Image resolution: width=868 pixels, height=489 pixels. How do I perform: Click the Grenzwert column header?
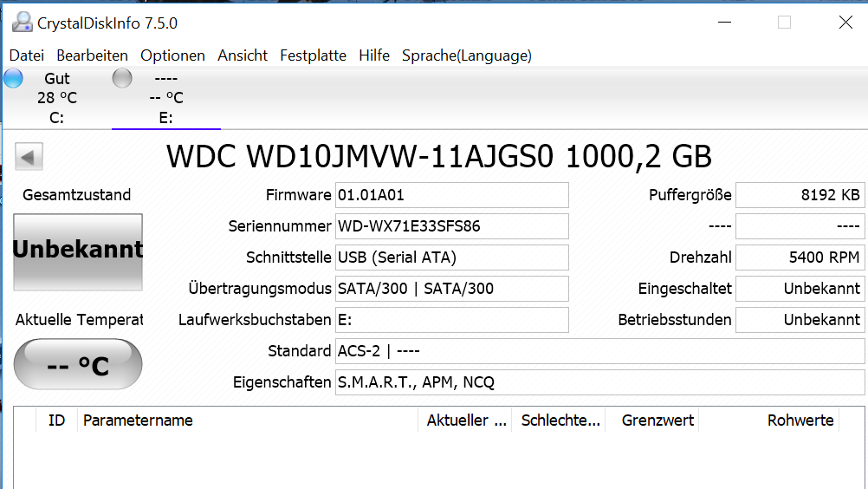[652, 421]
